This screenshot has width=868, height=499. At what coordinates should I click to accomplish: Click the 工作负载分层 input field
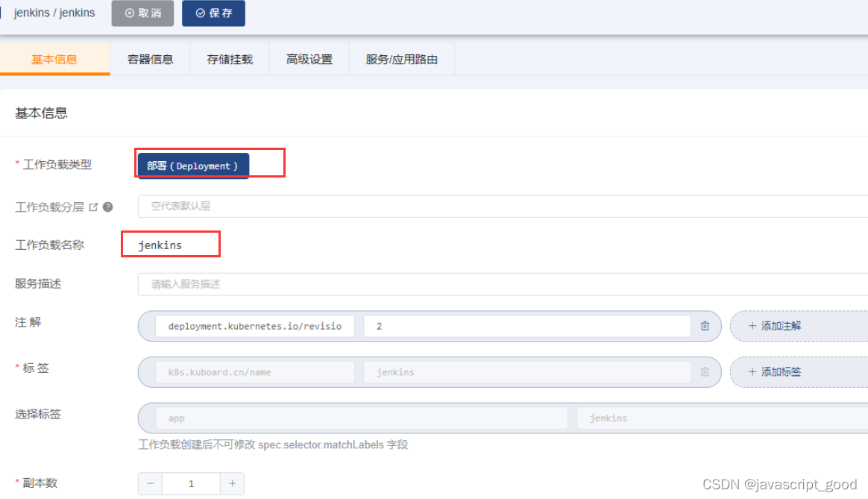pyautogui.click(x=503, y=206)
